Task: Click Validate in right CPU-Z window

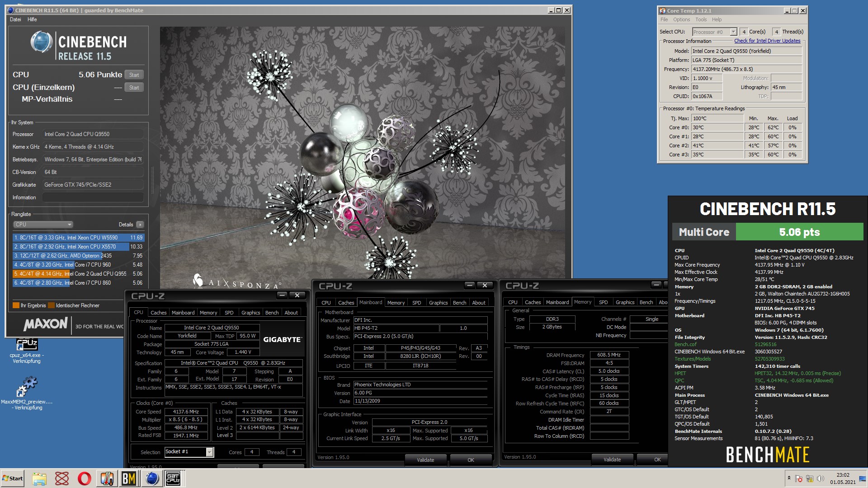Action: pyautogui.click(x=612, y=460)
